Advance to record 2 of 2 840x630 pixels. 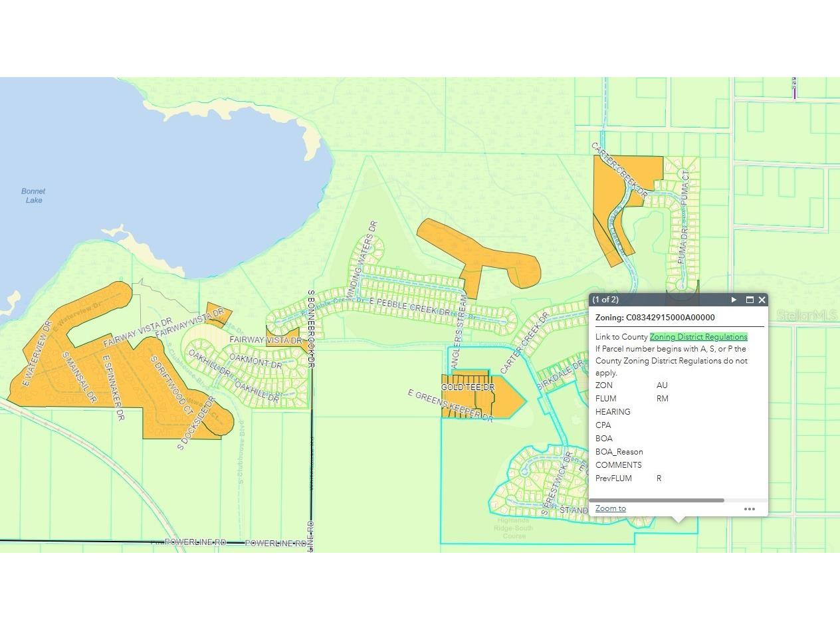[734, 300]
